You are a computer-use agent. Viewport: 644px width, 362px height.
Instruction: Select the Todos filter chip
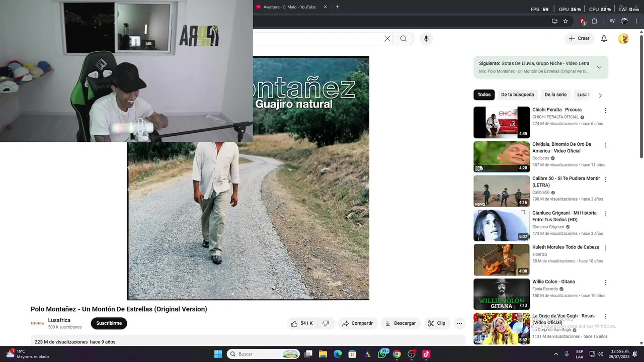[x=484, y=95]
